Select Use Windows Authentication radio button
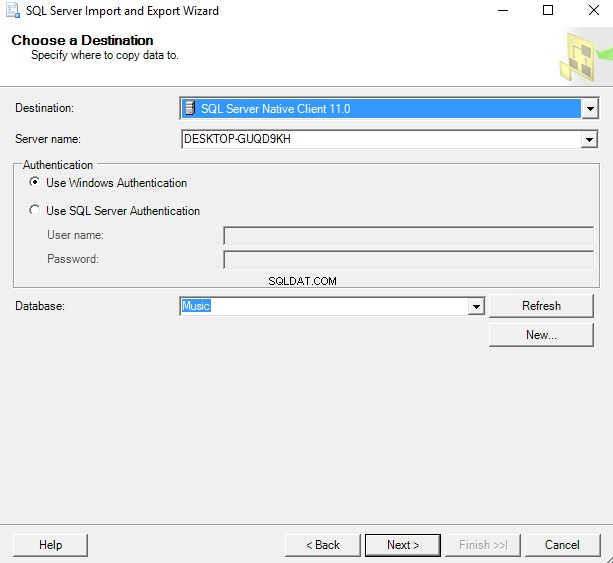613x563 pixels. click(x=34, y=182)
